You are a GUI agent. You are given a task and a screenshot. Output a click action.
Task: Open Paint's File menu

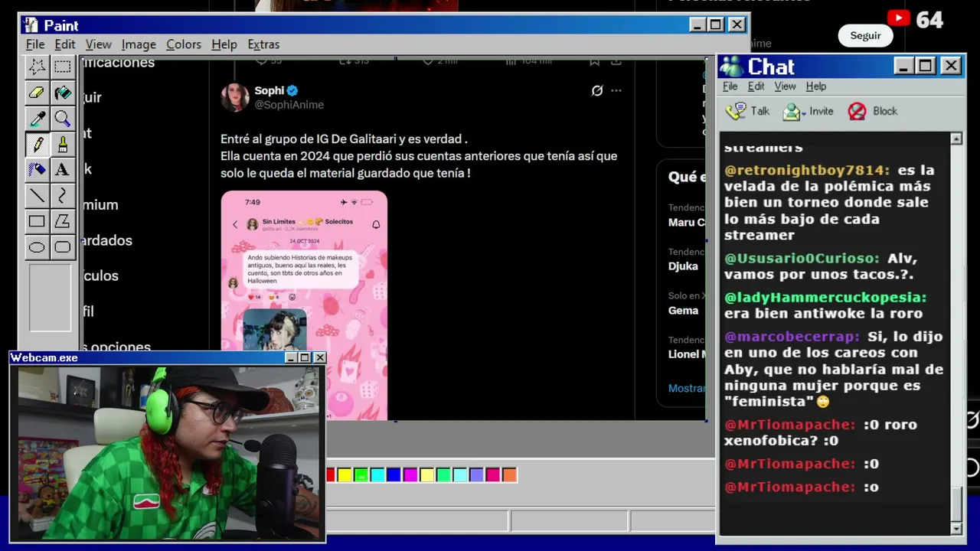click(x=35, y=44)
